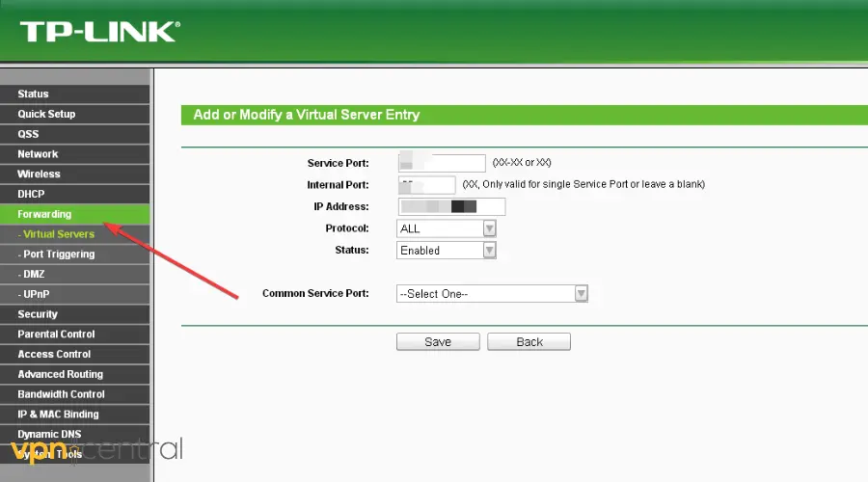Click the 'Status:' label
The image size is (868, 482).
(x=351, y=250)
